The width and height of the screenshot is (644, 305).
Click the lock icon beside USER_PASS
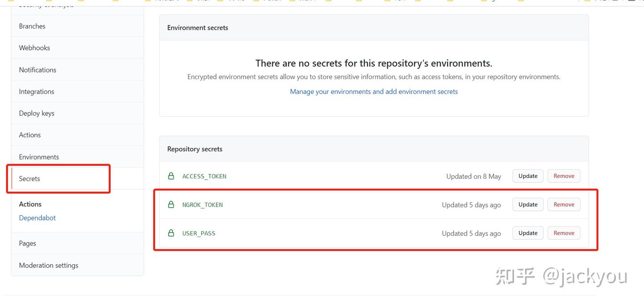[x=171, y=233]
